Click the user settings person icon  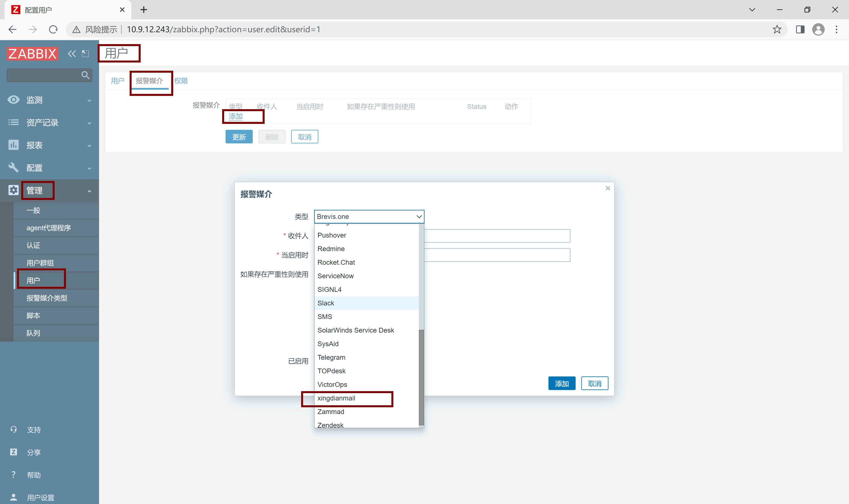[14, 497]
